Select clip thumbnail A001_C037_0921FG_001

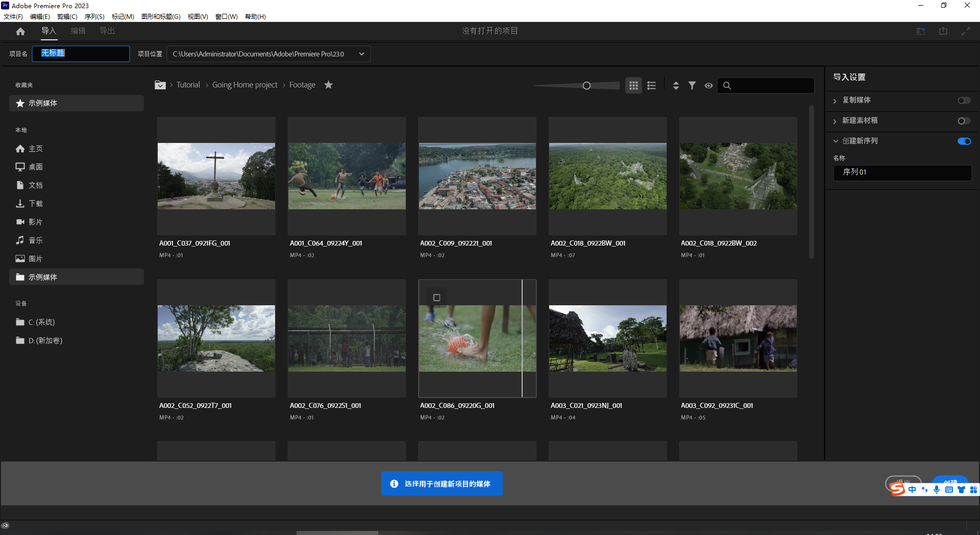[x=216, y=176]
